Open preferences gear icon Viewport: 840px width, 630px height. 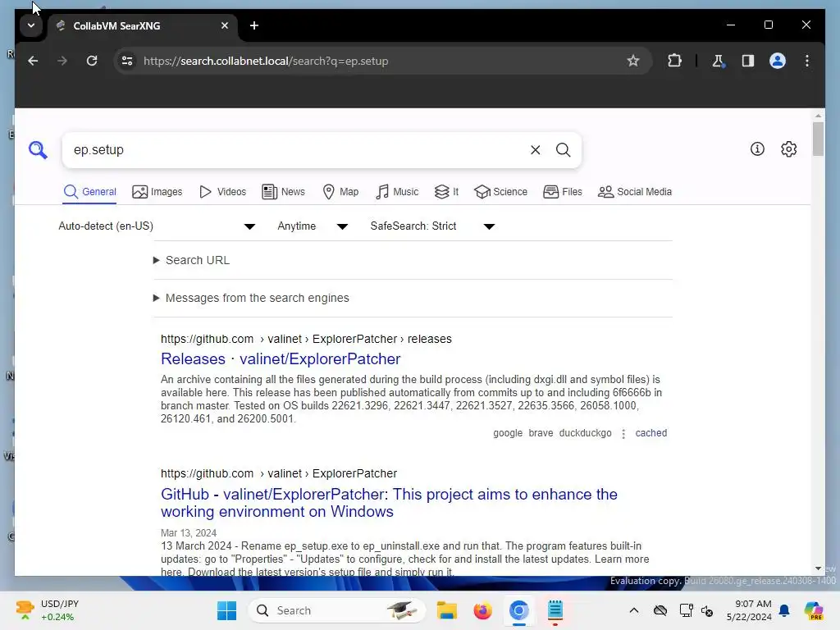tap(788, 149)
